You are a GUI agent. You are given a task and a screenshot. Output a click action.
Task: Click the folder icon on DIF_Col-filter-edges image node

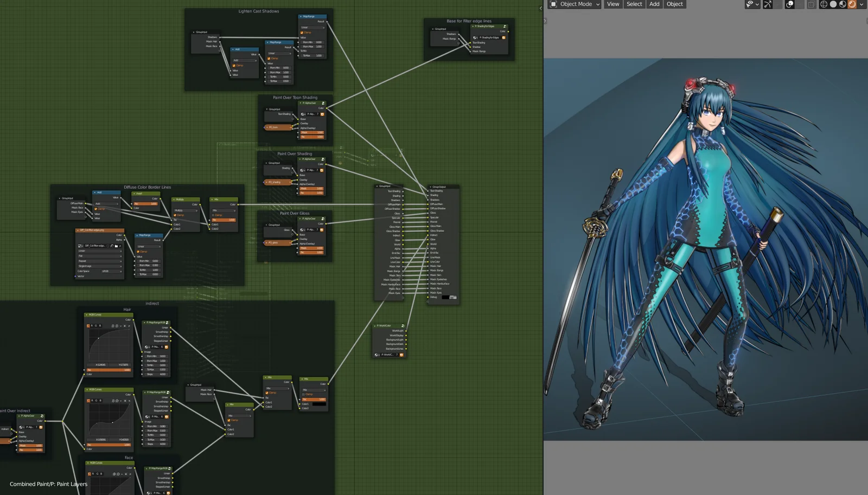point(117,246)
